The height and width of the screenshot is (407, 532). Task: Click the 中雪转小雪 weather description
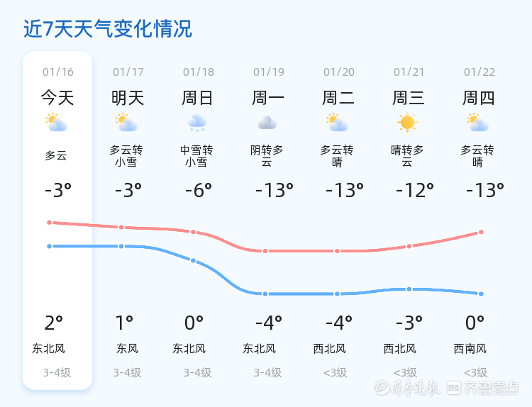196,156
